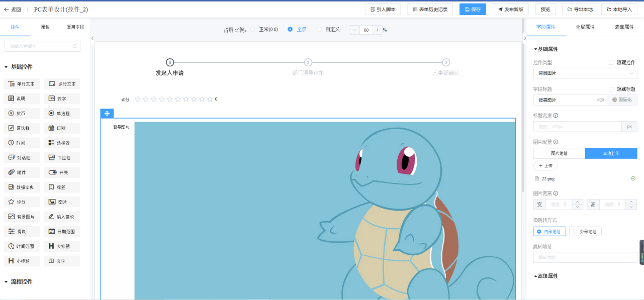Switch image config to 图片地址
The image size is (644, 300).
[x=559, y=153]
